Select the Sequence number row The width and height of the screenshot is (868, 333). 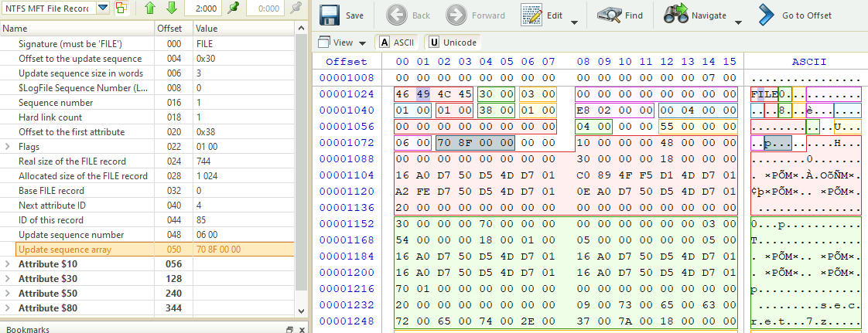click(x=148, y=102)
